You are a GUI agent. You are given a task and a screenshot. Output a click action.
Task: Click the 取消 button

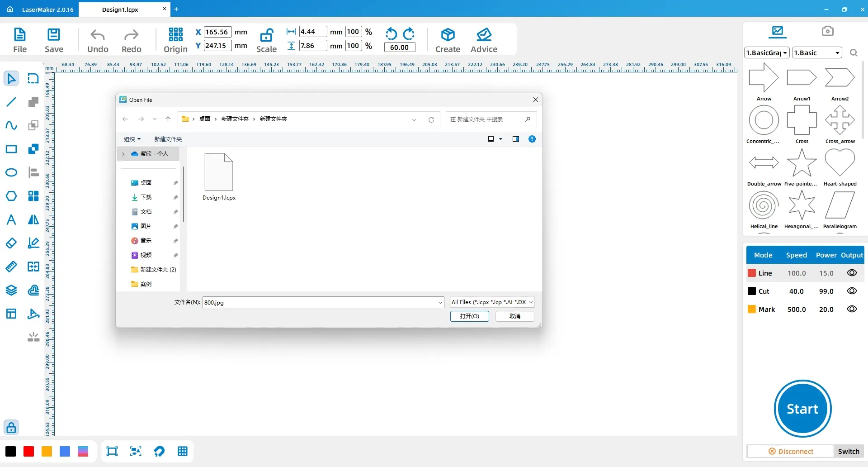(x=514, y=316)
